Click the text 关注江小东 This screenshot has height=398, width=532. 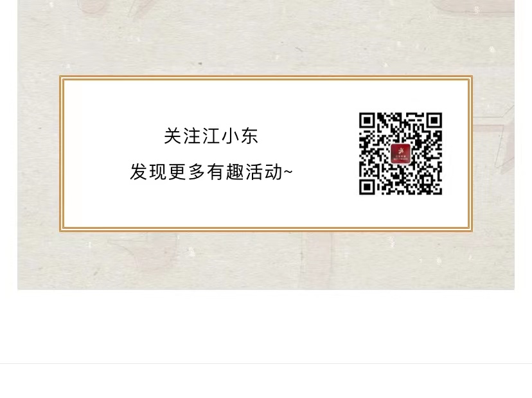(211, 136)
